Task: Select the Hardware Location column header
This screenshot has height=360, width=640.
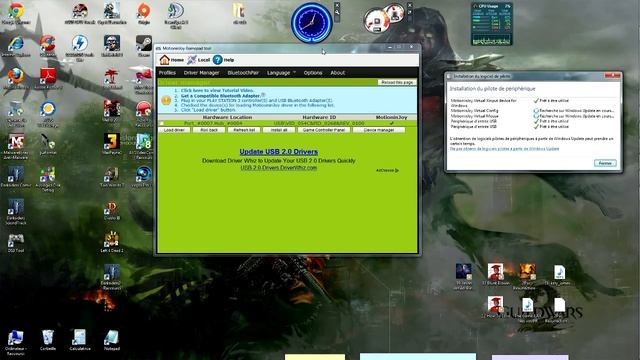Action: coord(227,117)
